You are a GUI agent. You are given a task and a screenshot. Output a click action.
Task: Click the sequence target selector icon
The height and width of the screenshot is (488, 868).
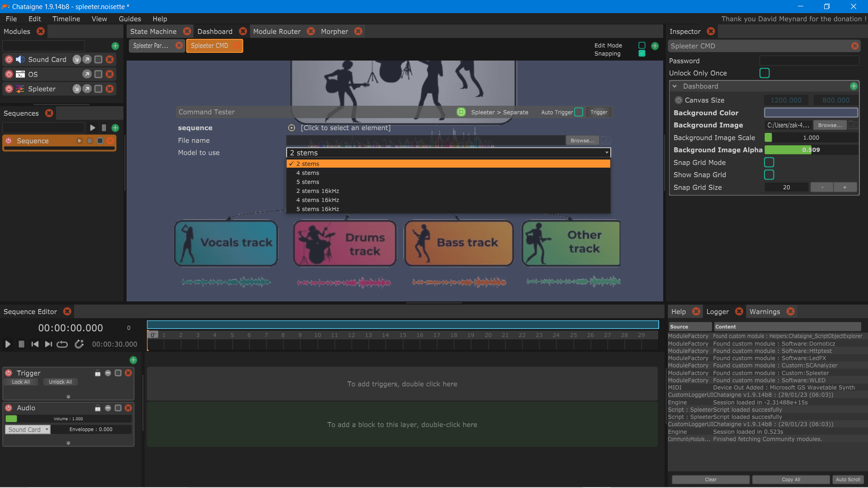pyautogui.click(x=292, y=128)
